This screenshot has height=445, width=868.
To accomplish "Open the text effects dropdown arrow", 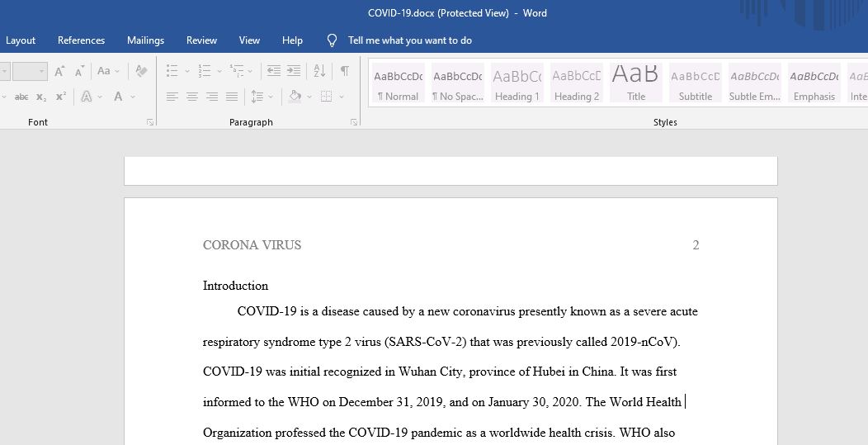I will (100, 97).
